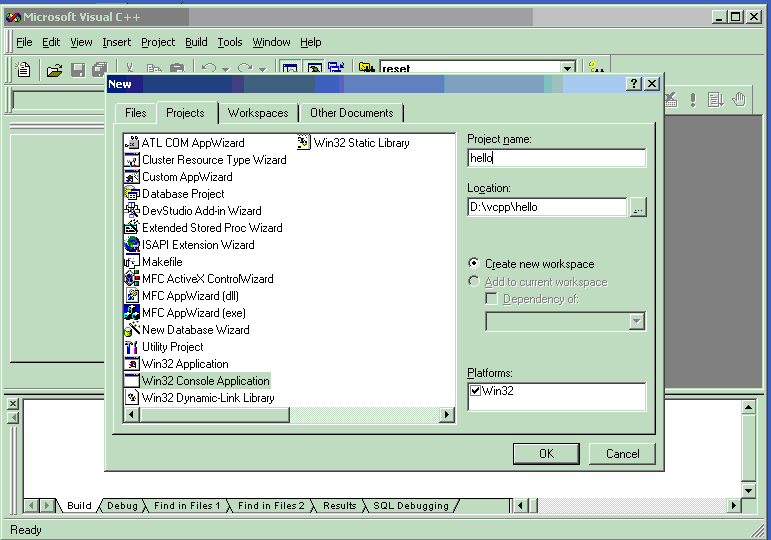Viewport: 771px width, 540px height.
Task: Open the reset find combo box dropdown
Action: [568, 68]
